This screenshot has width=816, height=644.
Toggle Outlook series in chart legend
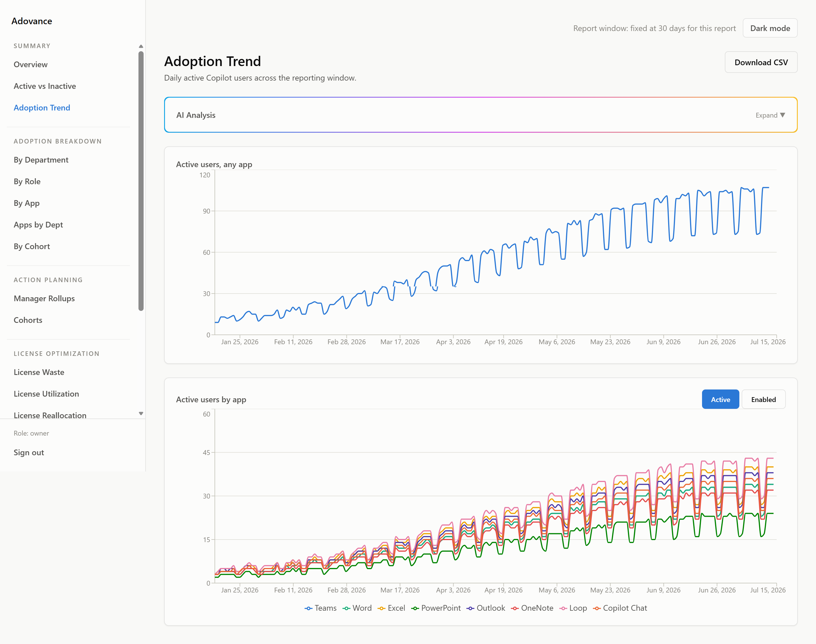click(485, 608)
